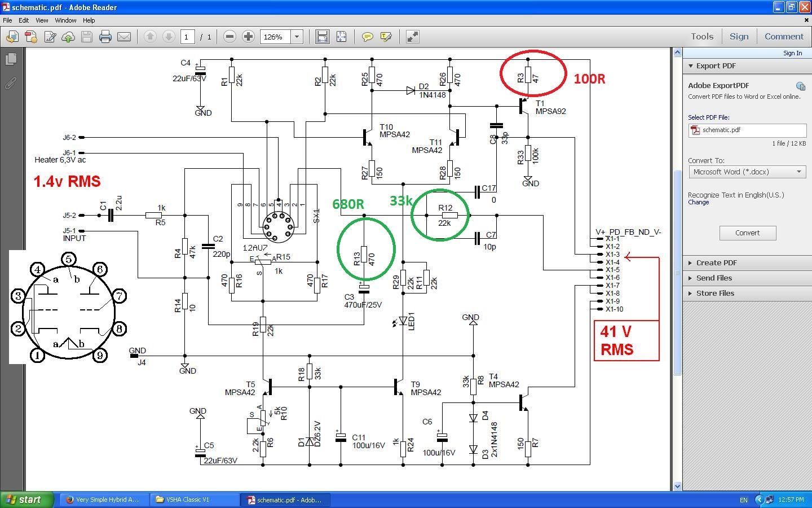Screen dimensions: 812x508
Task: Open the Tools pane tab
Action: click(x=702, y=36)
